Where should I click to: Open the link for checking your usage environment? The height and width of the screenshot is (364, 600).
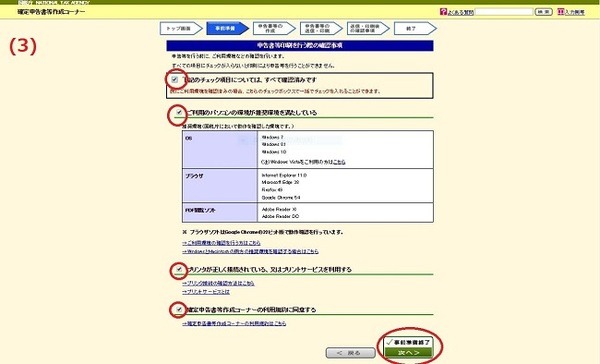point(221,243)
